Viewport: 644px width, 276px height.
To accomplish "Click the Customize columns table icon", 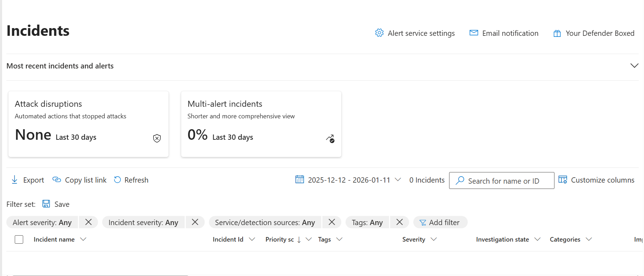I will (x=563, y=180).
